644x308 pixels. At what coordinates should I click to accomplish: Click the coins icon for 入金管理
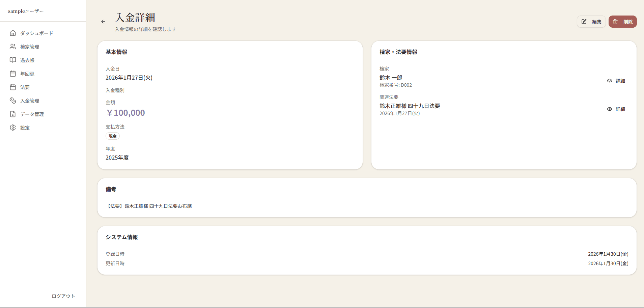[x=13, y=101]
